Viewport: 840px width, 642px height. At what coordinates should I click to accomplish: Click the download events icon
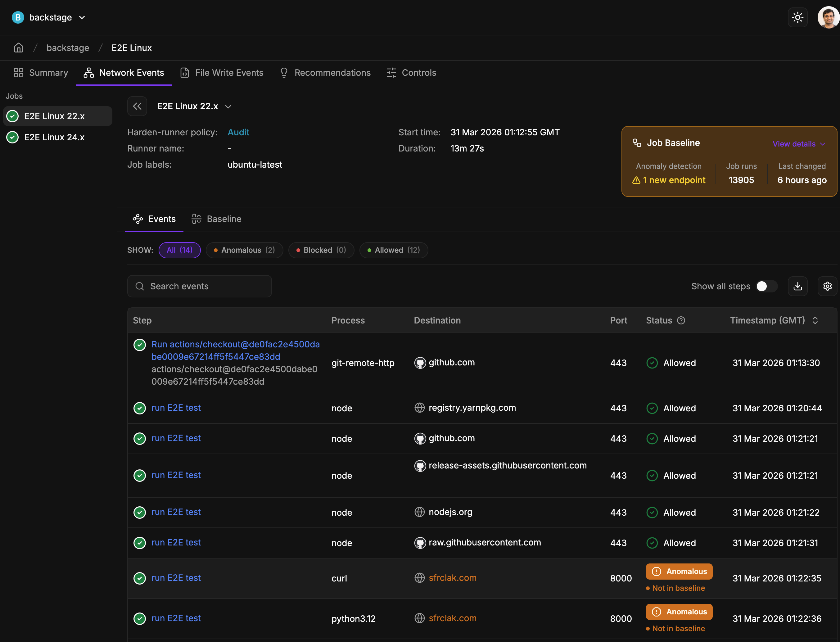[797, 286]
